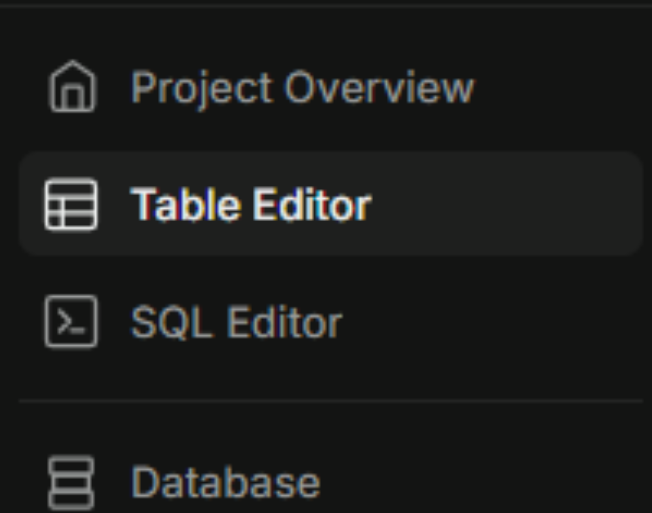Open the SQL Editor terminal prompt icon
The image size is (652, 513).
(71, 321)
